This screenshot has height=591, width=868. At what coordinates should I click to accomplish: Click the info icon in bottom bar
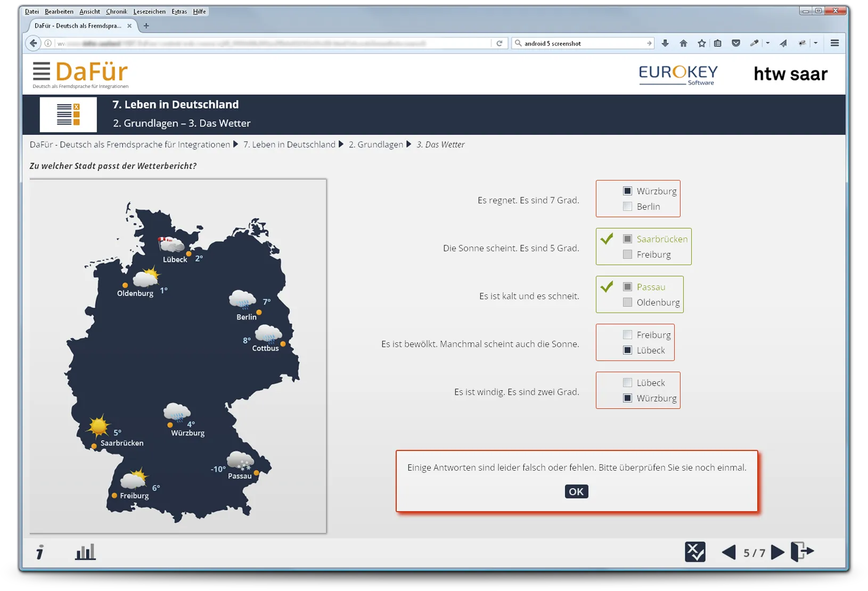point(40,552)
